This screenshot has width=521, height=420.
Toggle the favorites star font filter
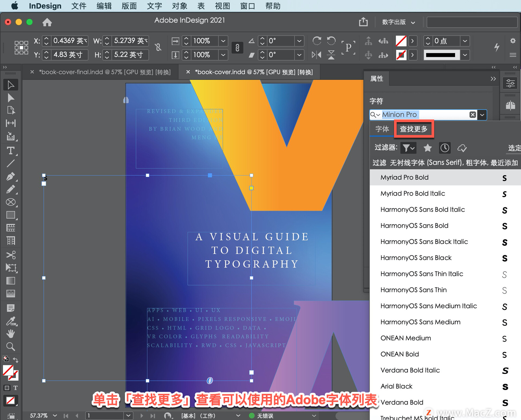click(x=427, y=148)
